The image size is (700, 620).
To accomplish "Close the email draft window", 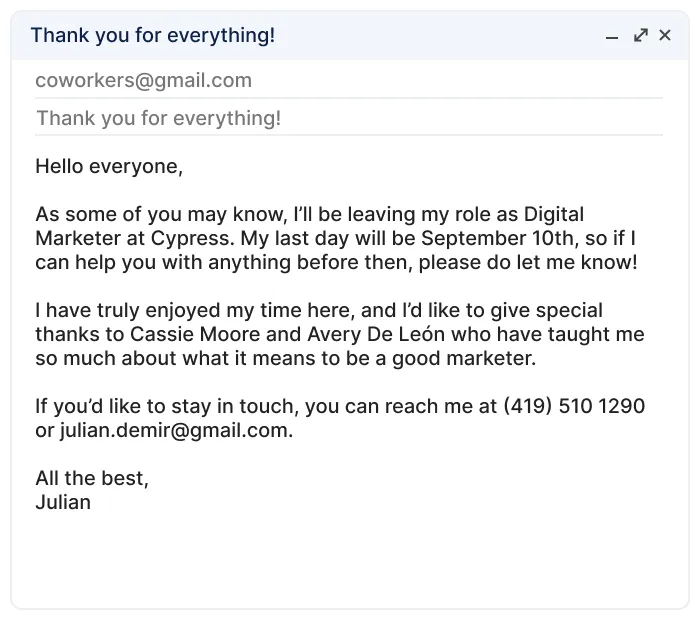I will tap(665, 36).
